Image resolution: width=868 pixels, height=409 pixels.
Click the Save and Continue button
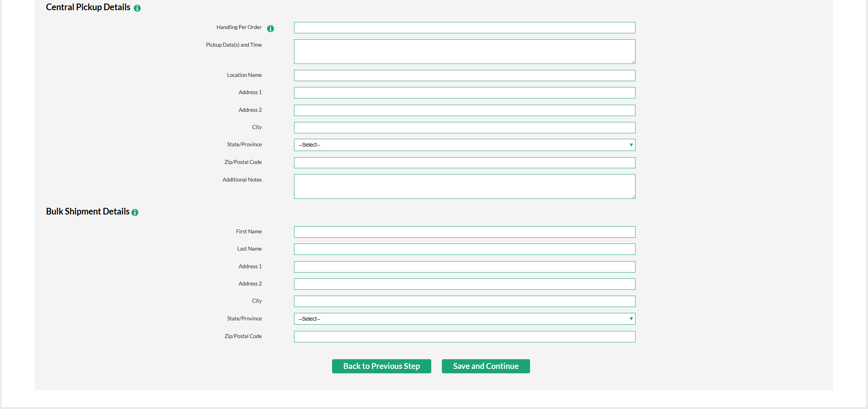[485, 366]
